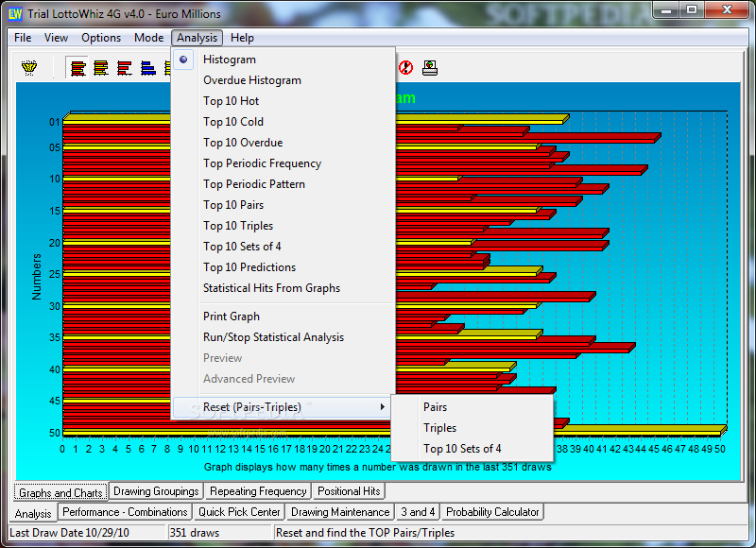The height and width of the screenshot is (548, 756).
Task: Click the blue bars chart toolbar icon
Action: (x=148, y=68)
